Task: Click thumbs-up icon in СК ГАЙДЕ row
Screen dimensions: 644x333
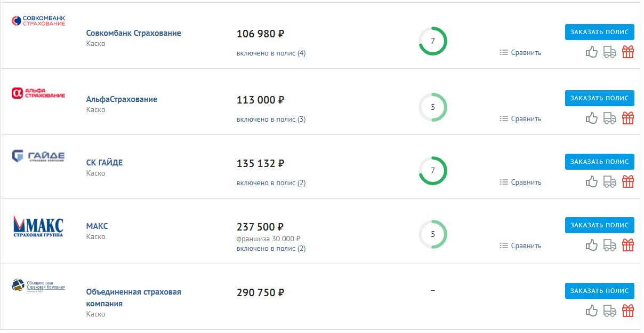Action: pyautogui.click(x=591, y=182)
